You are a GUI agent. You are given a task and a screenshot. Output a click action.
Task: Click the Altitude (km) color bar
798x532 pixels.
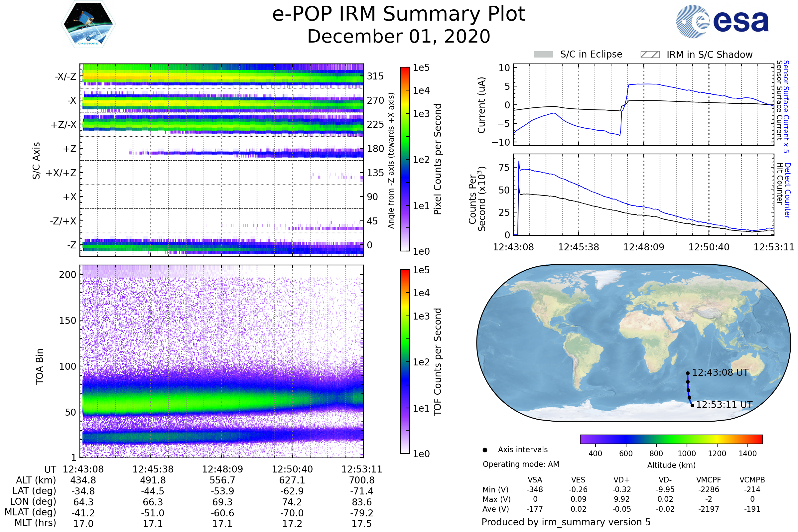point(671,439)
